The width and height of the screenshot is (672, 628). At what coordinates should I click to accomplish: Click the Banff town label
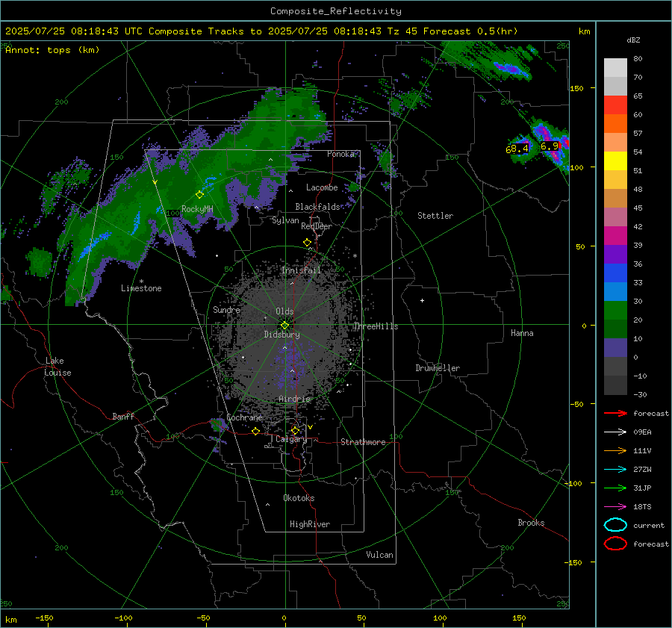[123, 416]
